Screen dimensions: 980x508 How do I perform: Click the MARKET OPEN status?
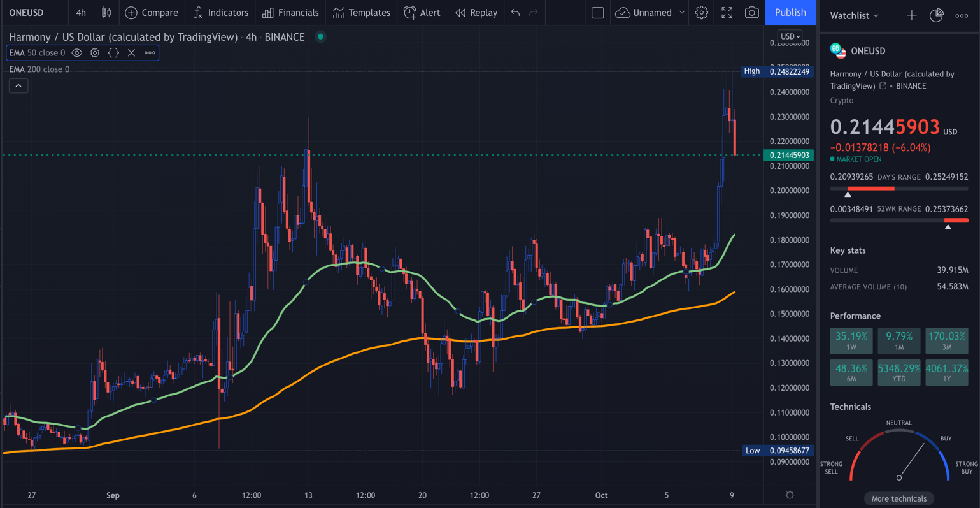click(856, 159)
